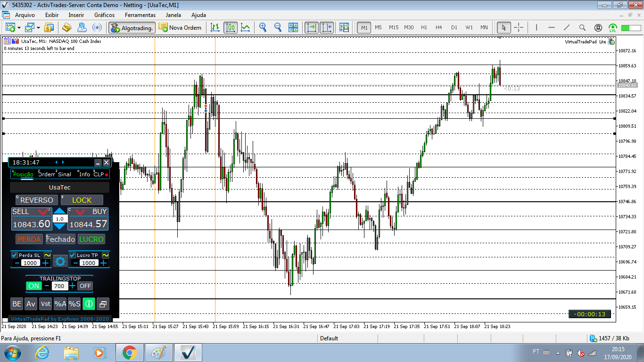
Task: Click the signals radio wave icon
Action: tap(97, 27)
